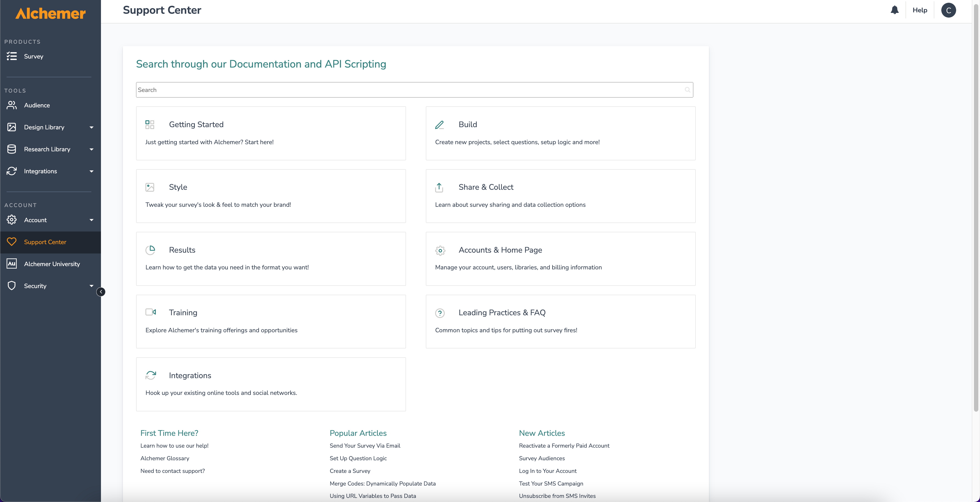The width and height of the screenshot is (980, 502).
Task: Select Support Center in sidebar
Action: (50, 242)
